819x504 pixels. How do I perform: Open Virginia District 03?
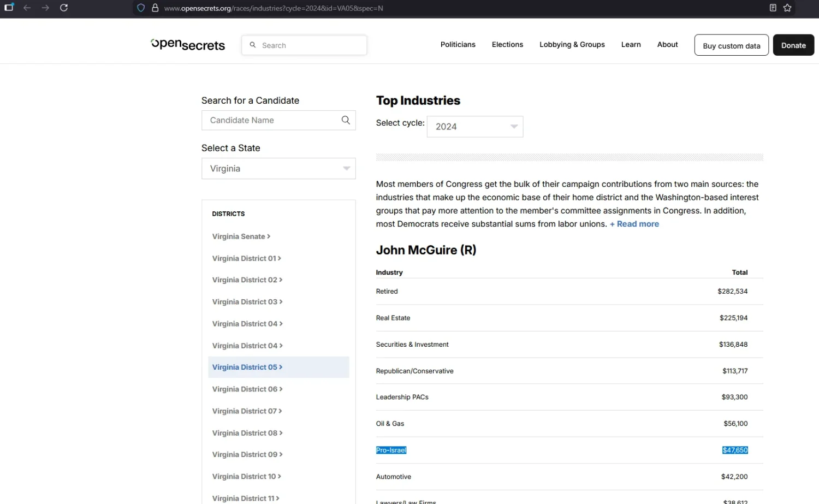(x=247, y=302)
